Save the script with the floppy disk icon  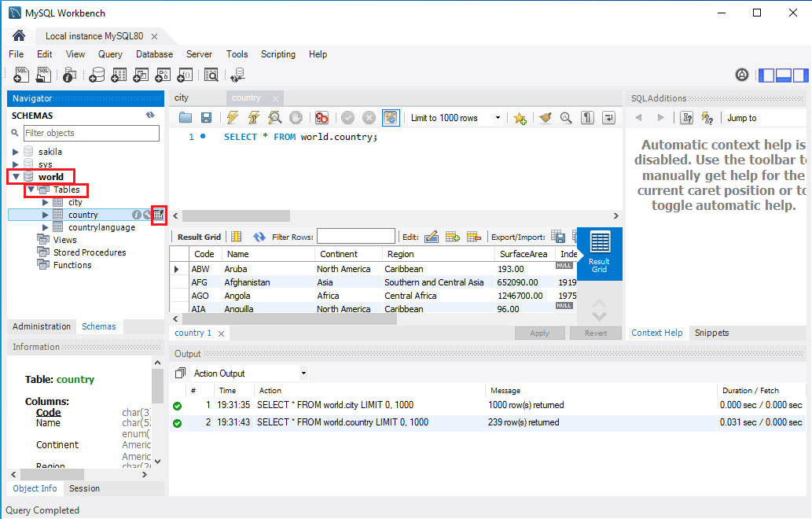click(x=206, y=118)
